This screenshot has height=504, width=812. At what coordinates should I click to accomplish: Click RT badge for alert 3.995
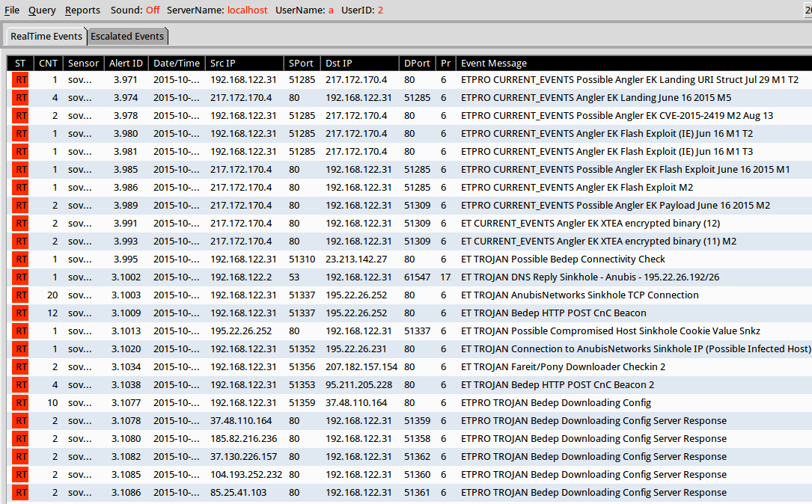coord(21,259)
